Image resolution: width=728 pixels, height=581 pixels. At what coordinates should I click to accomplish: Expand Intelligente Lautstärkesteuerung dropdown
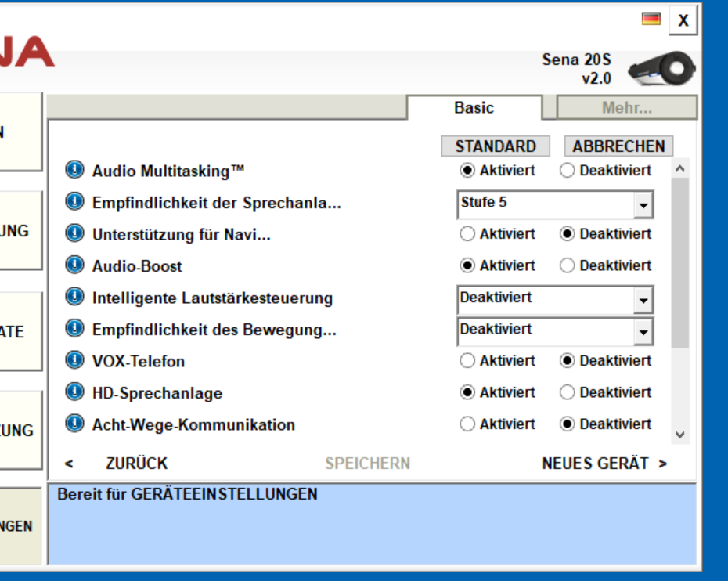coord(643,301)
